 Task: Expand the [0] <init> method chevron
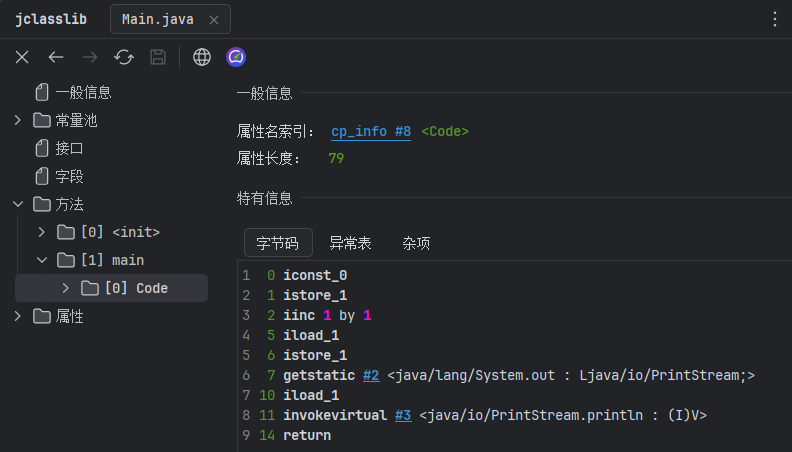[x=41, y=232]
